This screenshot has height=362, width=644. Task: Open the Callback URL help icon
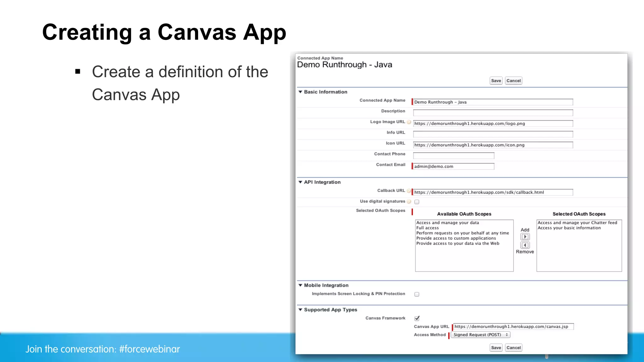point(409,191)
